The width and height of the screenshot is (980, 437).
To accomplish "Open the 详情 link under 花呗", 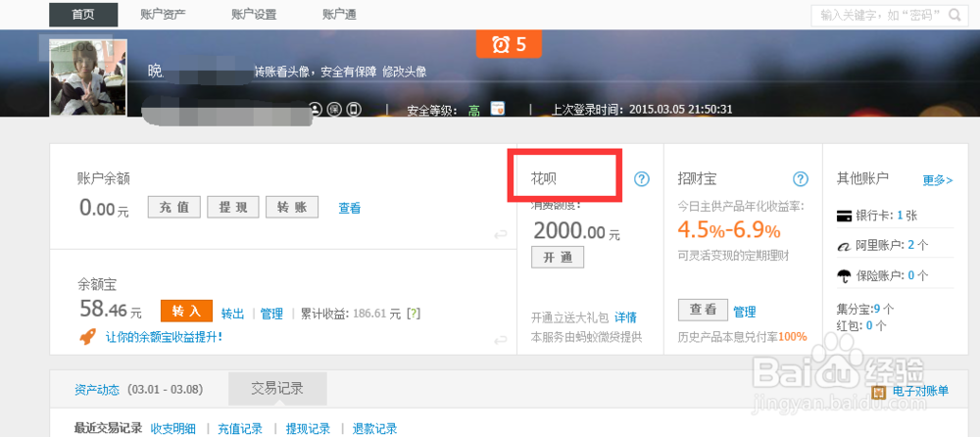I will click(x=625, y=316).
